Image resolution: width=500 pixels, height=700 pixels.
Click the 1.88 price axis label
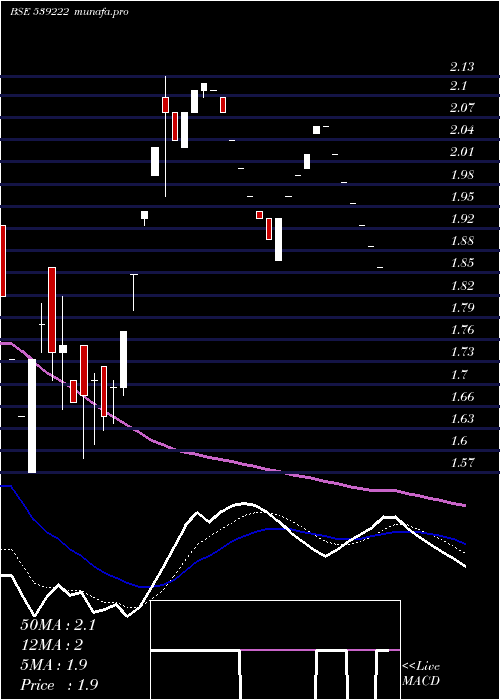462,241
